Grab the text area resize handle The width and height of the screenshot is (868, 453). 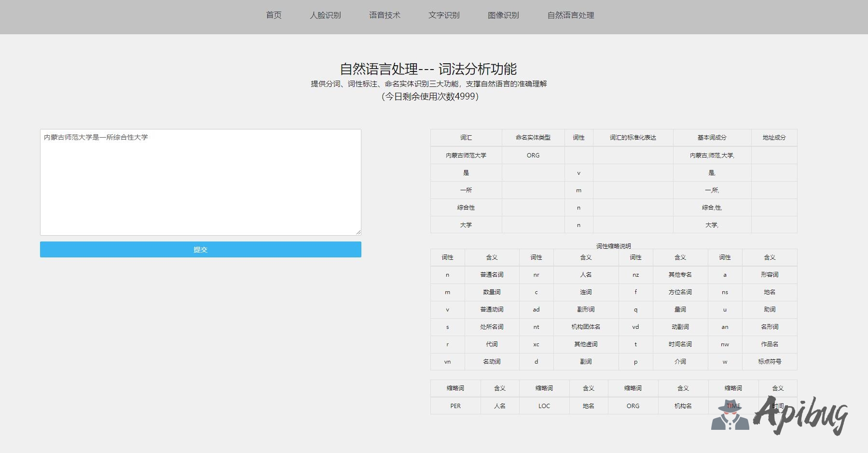[358, 232]
